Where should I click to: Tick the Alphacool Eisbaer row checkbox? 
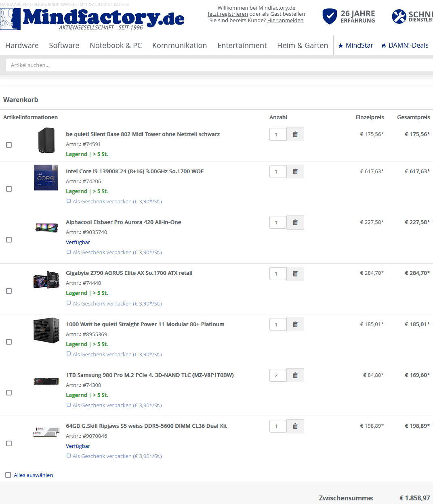pyautogui.click(x=9, y=240)
